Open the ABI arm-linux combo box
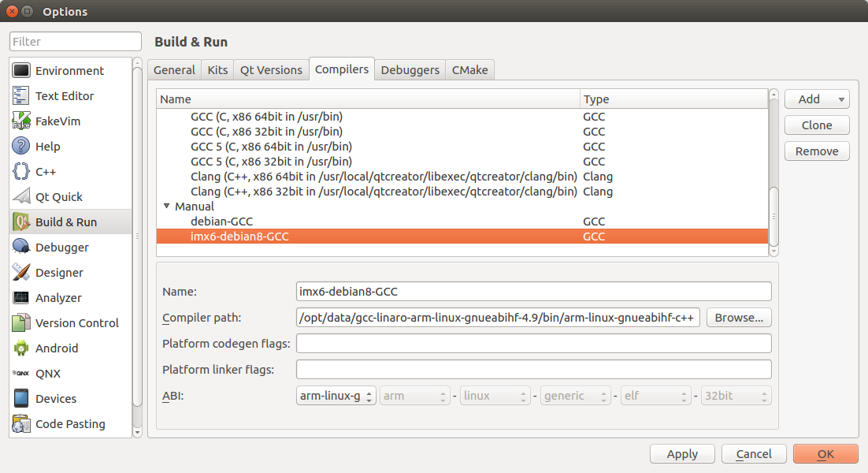 [336, 396]
